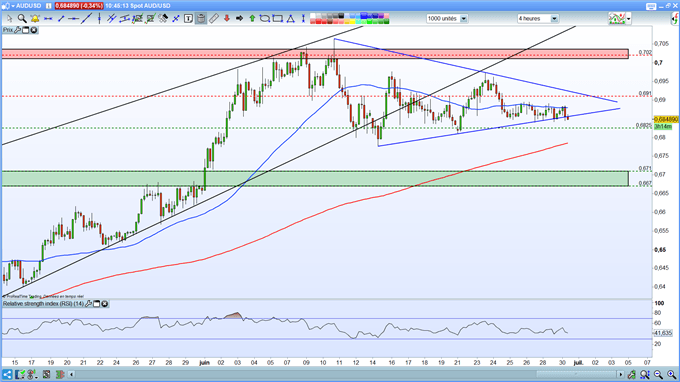Screen dimensions: 680x382
Task: Select the vertical line drawing tool
Action: pos(100,19)
